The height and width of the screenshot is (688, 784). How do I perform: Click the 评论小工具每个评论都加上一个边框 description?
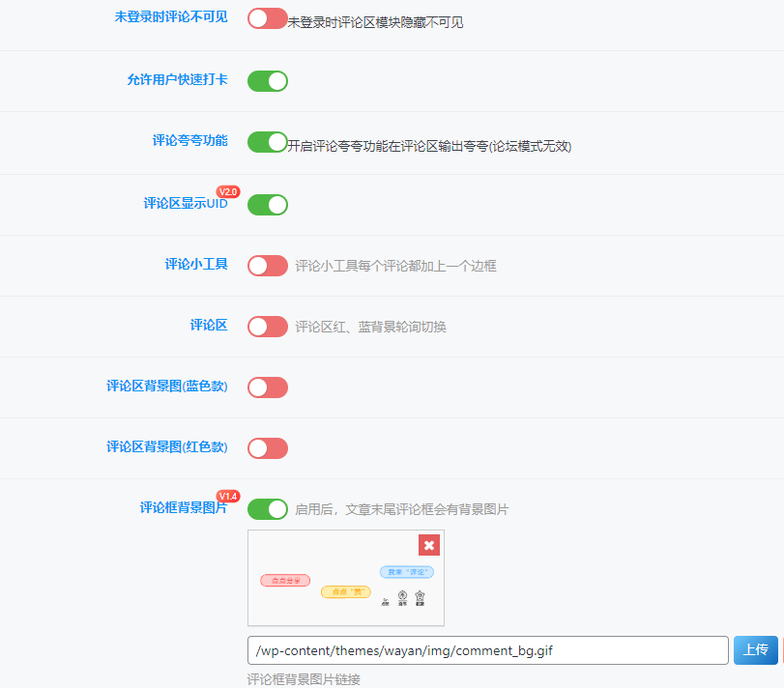point(395,266)
